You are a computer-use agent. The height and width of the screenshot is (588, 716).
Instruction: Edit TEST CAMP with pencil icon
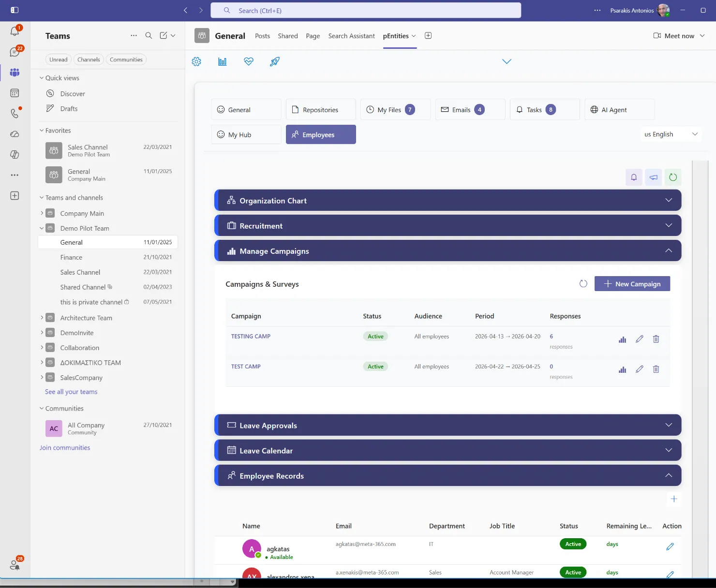point(640,369)
